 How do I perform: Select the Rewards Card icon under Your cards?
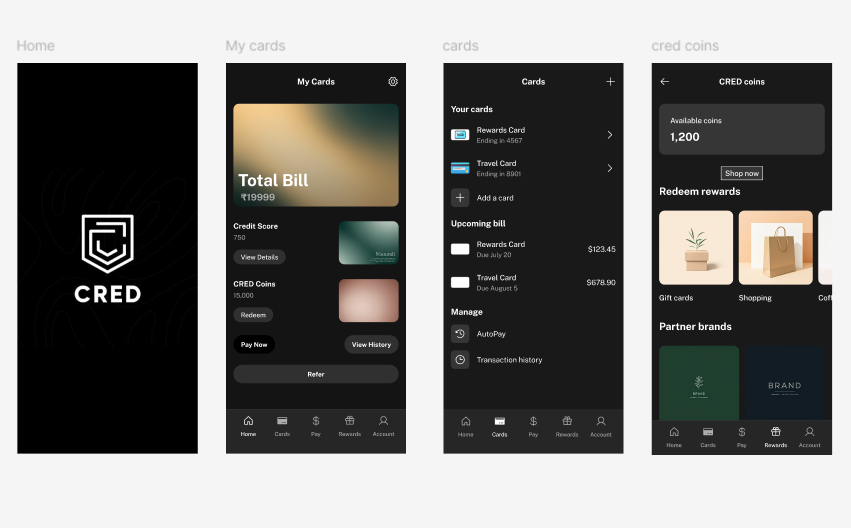pyautogui.click(x=460, y=135)
